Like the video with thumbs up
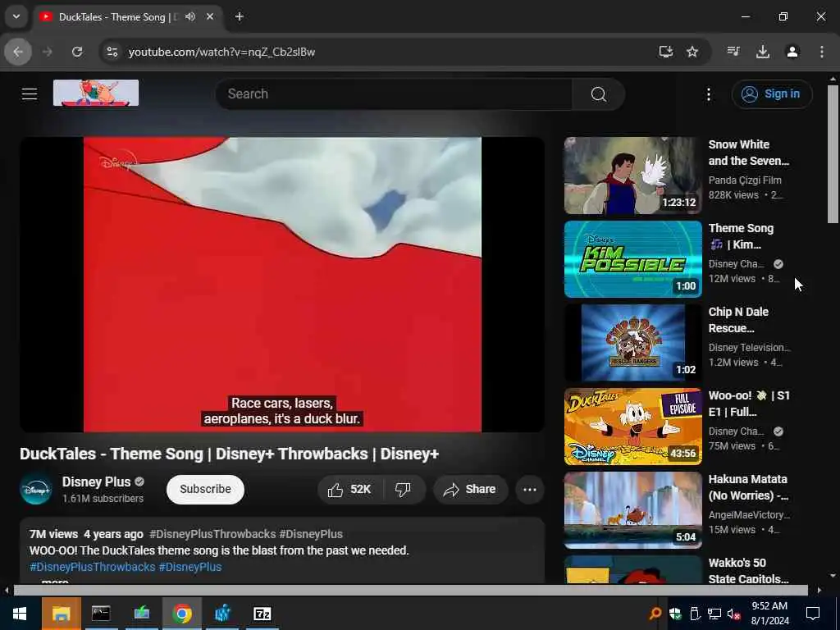The width and height of the screenshot is (840, 630). [350, 489]
